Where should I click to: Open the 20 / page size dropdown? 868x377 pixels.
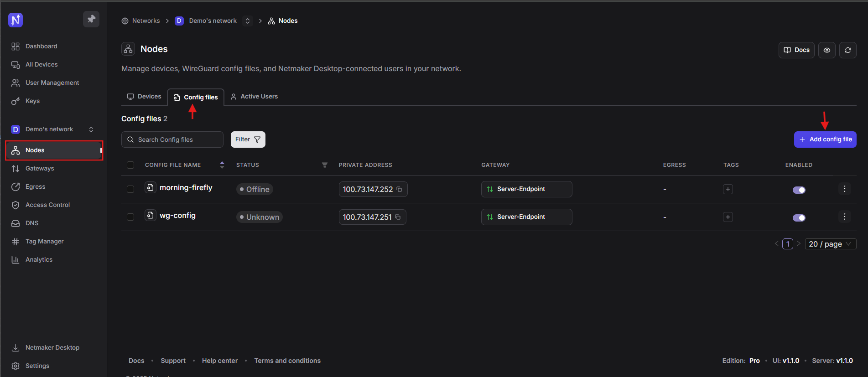[830, 244]
